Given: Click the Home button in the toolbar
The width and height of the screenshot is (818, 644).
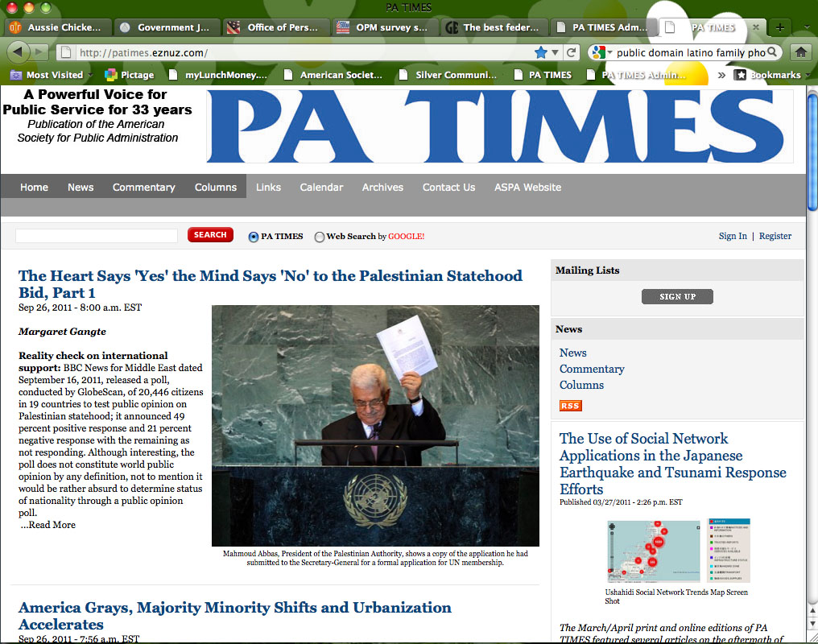Looking at the screenshot, I should coord(800,50).
